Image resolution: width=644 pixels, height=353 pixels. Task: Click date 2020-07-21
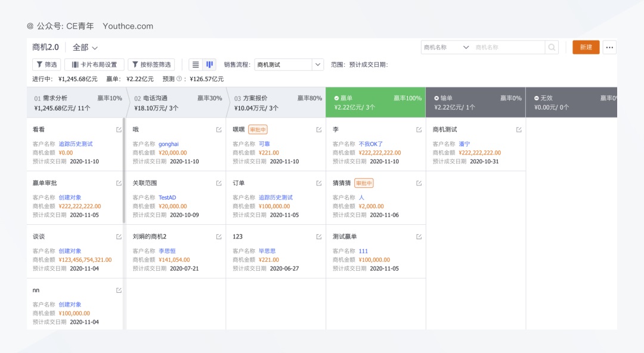click(x=184, y=268)
